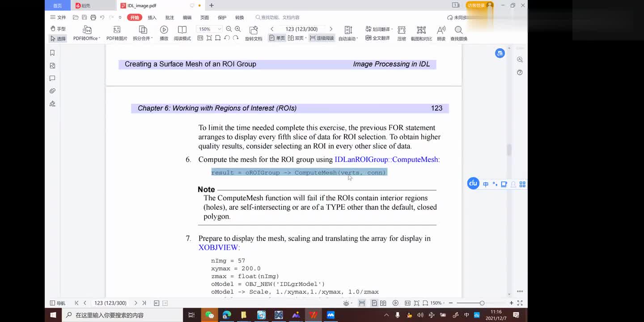The image size is (644, 322).
Task: Fit page to window in toolbar
Action: (209, 38)
